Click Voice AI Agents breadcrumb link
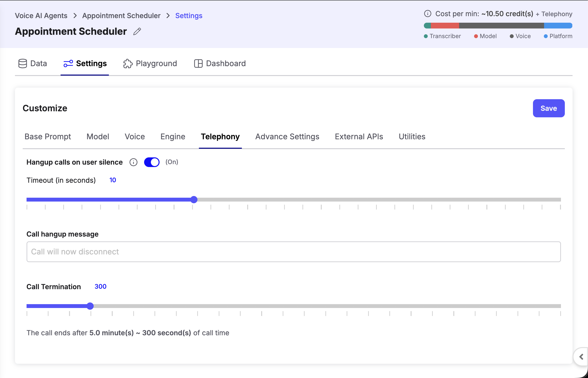 coord(41,16)
